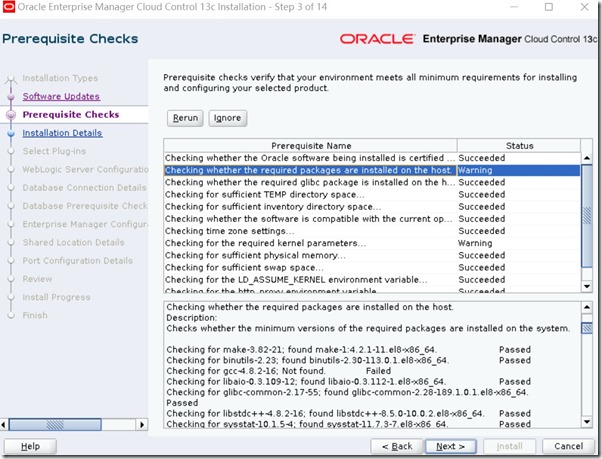Select the sufficient inventory directory space row
Screen dimensions: 602x459
click(372, 207)
